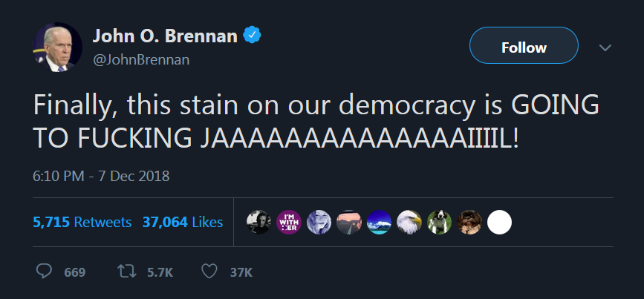Open the @JohnBrennan handle link
The height and width of the screenshot is (299, 644).
tap(141, 60)
